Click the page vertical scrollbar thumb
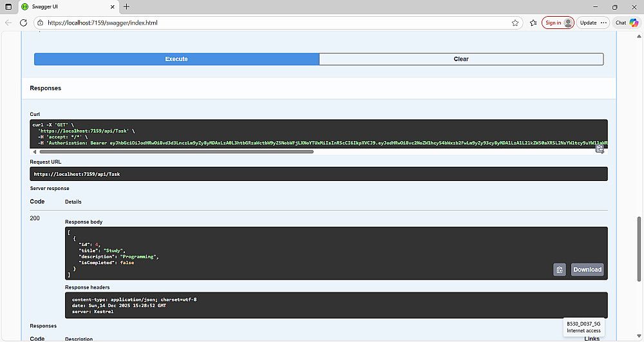The height and width of the screenshot is (342, 644). (x=639, y=249)
